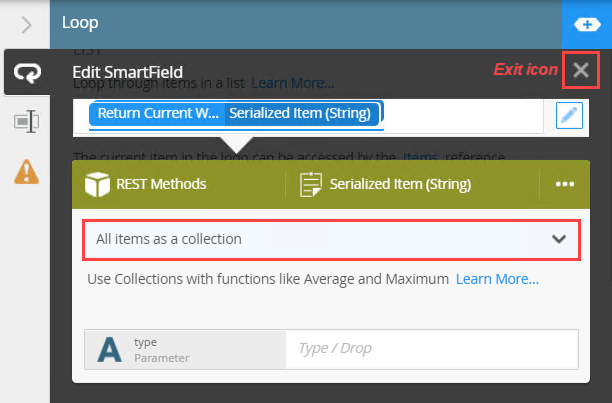The image size is (612, 403).
Task: Open Learn More link beside loop description
Action: 292,83
